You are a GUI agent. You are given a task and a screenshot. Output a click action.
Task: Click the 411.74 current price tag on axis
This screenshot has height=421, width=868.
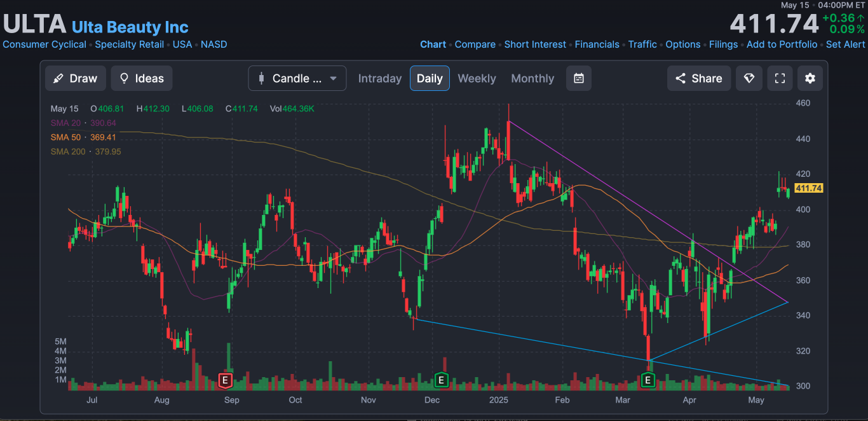tap(809, 188)
